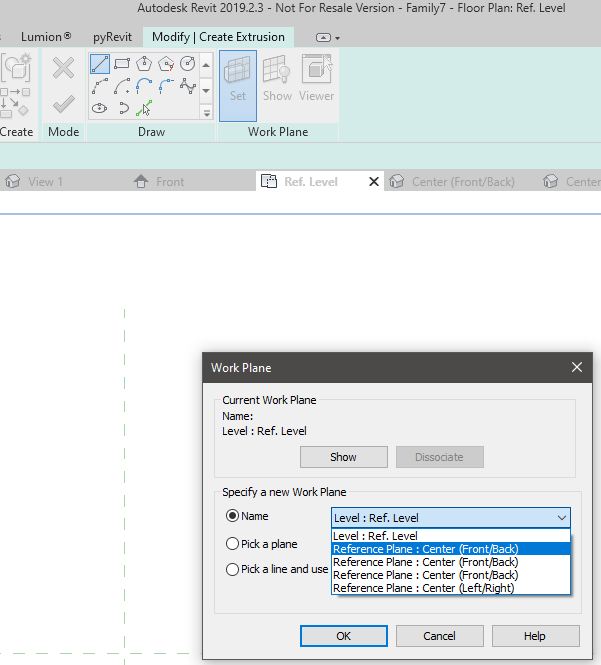This screenshot has width=601, height=665.
Task: Select the Tangent End Arc tool
Action: tap(144, 86)
